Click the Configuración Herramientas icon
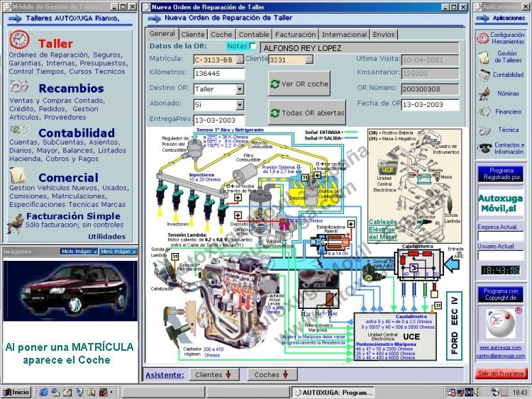This screenshot has height=399, width=532. coord(482,38)
